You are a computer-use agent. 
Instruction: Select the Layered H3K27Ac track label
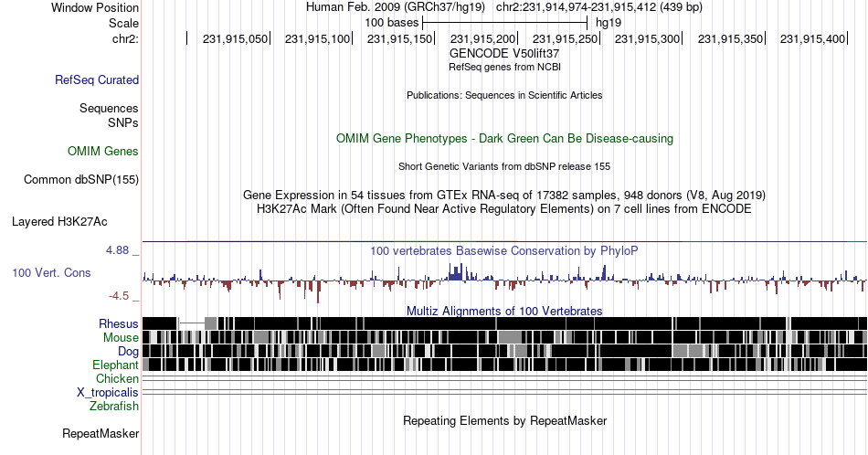(59, 221)
